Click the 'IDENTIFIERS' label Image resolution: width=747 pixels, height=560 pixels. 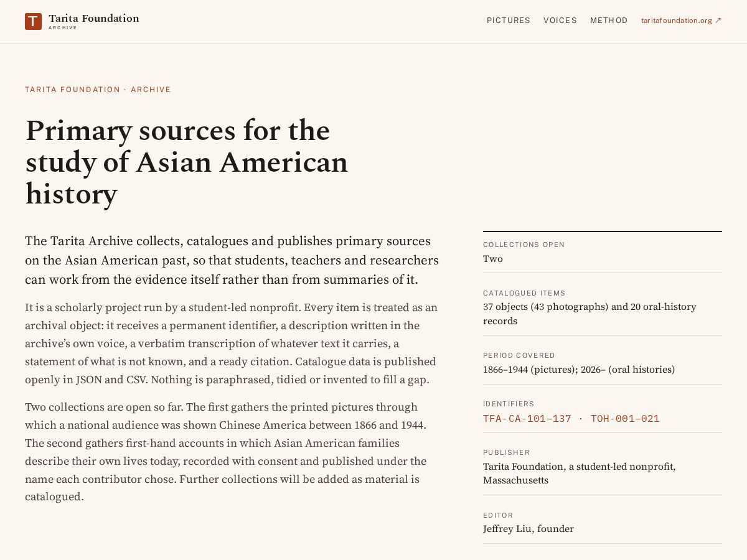(509, 404)
